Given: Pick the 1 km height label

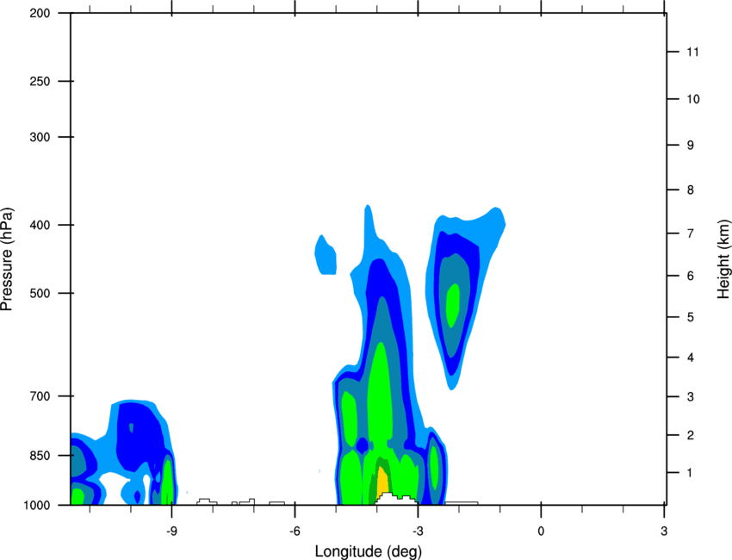Looking at the screenshot, I should [x=691, y=473].
